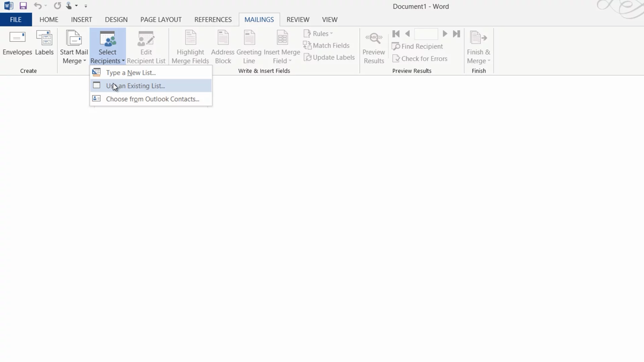Open the FILE backstage tab
This screenshot has width=644, height=362.
click(16, 20)
